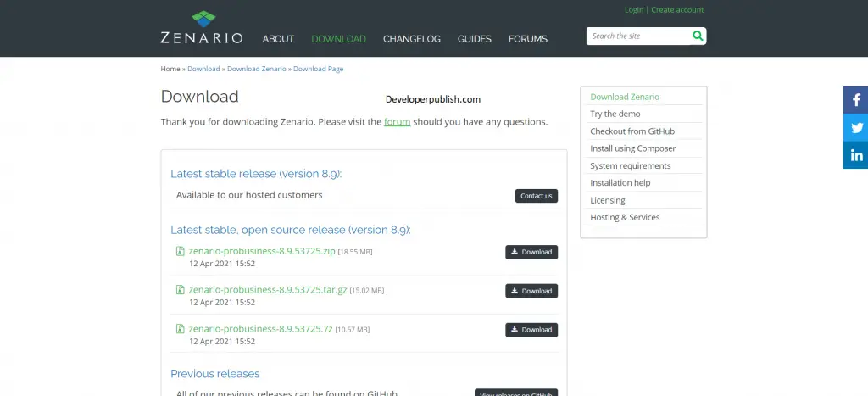The image size is (868, 396).
Task: Click the [10.57 MB] size text
Action: [x=352, y=330]
